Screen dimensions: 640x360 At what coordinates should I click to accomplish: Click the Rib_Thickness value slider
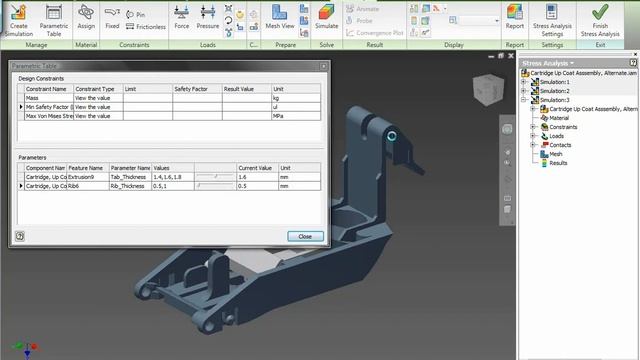click(215, 186)
